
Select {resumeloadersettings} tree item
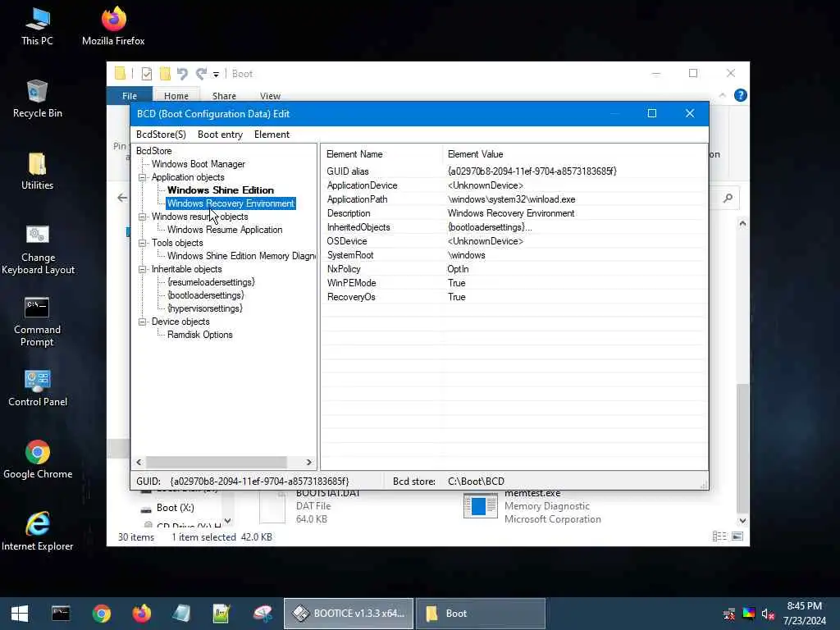(x=211, y=282)
